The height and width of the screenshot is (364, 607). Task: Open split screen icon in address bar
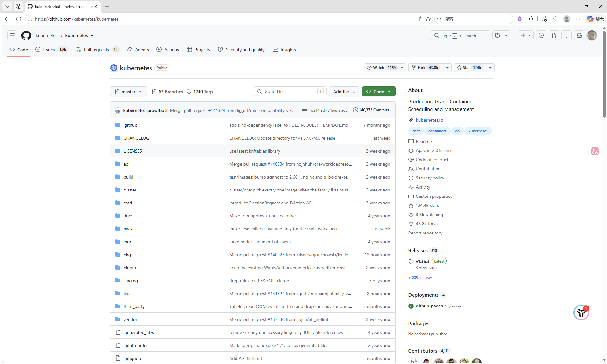(x=419, y=19)
